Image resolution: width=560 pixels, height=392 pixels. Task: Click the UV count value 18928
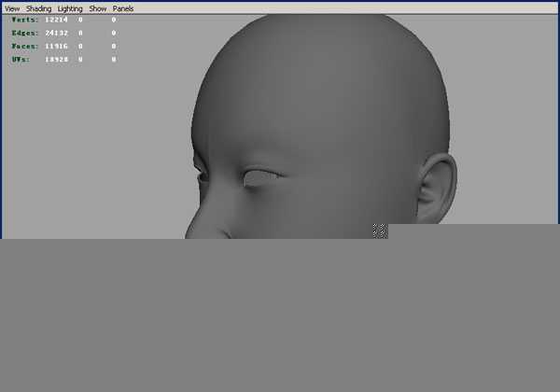tap(56, 59)
